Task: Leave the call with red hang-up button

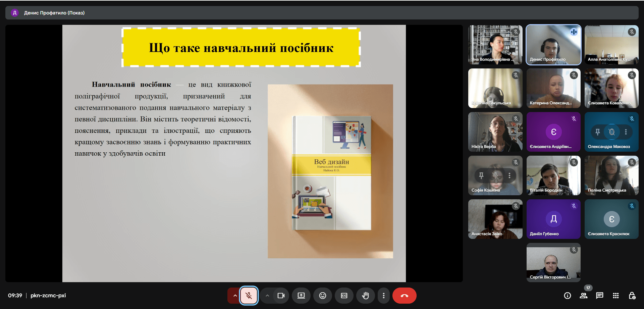Action: pyautogui.click(x=404, y=296)
